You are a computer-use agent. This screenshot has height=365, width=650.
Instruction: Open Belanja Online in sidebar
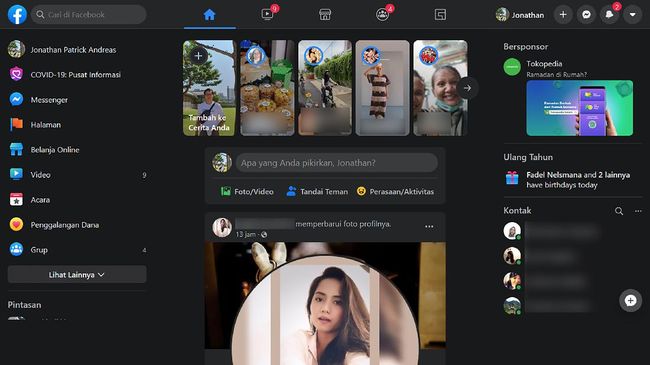(77, 150)
